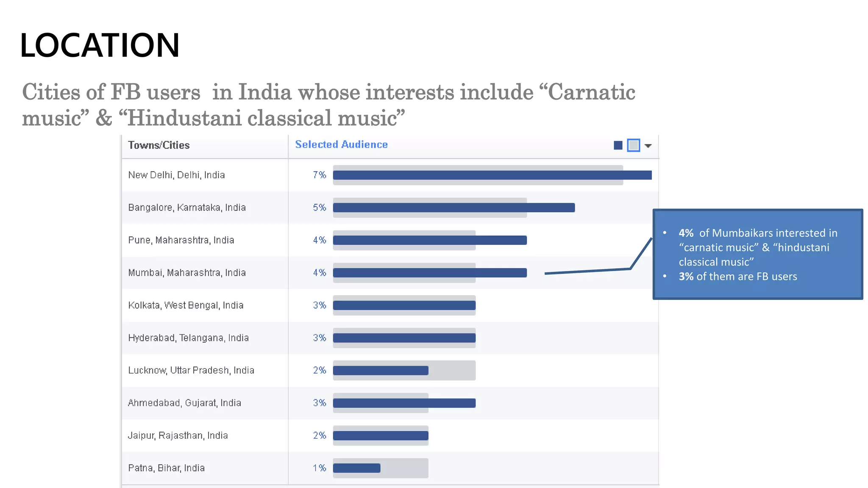Click the New Delhi 7% bar

pyautogui.click(x=492, y=175)
